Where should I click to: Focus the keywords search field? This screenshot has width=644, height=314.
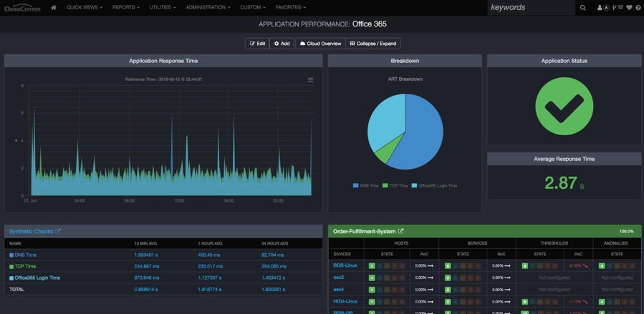(x=531, y=7)
